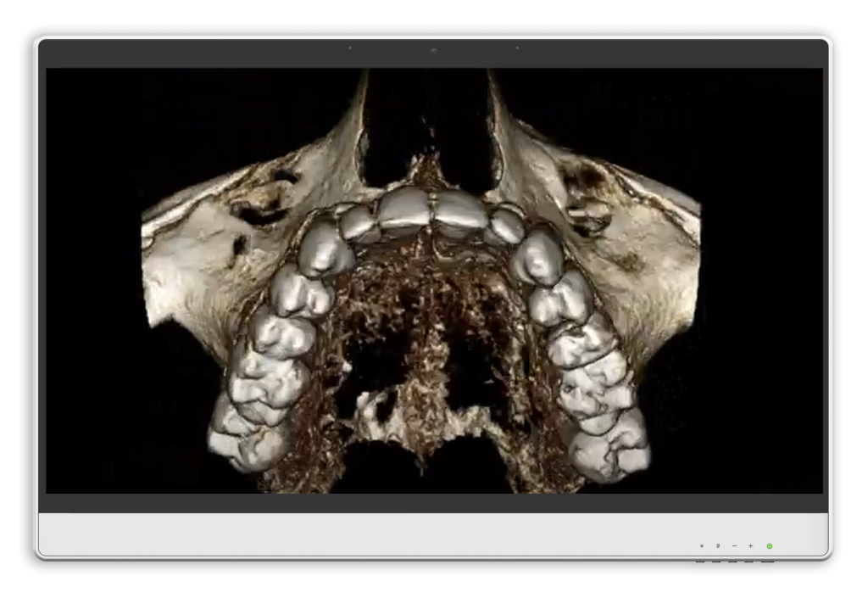Click the hash menu button on monitor bezel
868x598 pixels.
[718, 546]
